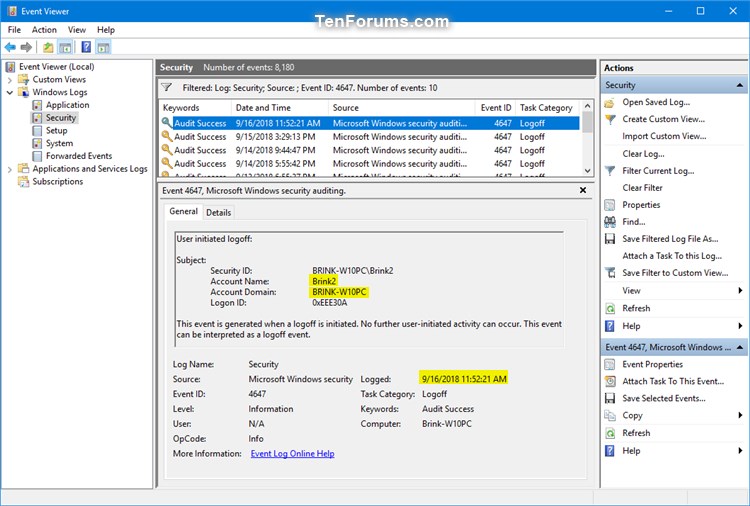Select the Event Viewer (Local) root node
The width and height of the screenshot is (750, 506).
point(56,67)
